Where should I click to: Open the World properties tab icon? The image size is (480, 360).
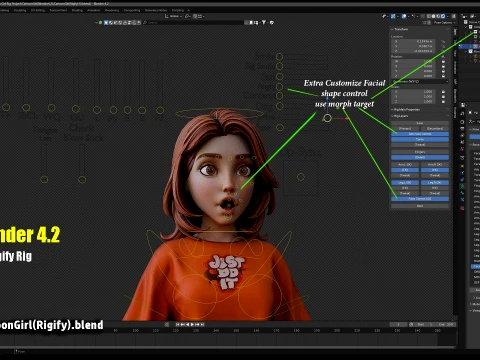462,149
